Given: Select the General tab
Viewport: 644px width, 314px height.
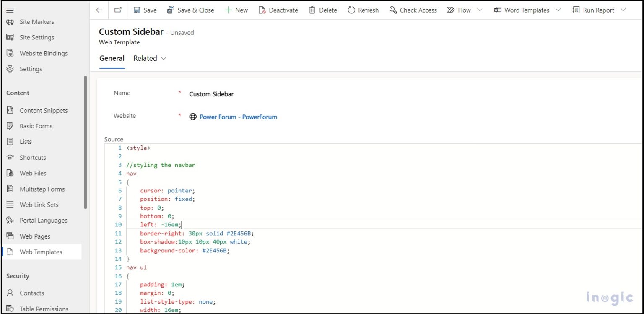Looking at the screenshot, I should click(112, 58).
